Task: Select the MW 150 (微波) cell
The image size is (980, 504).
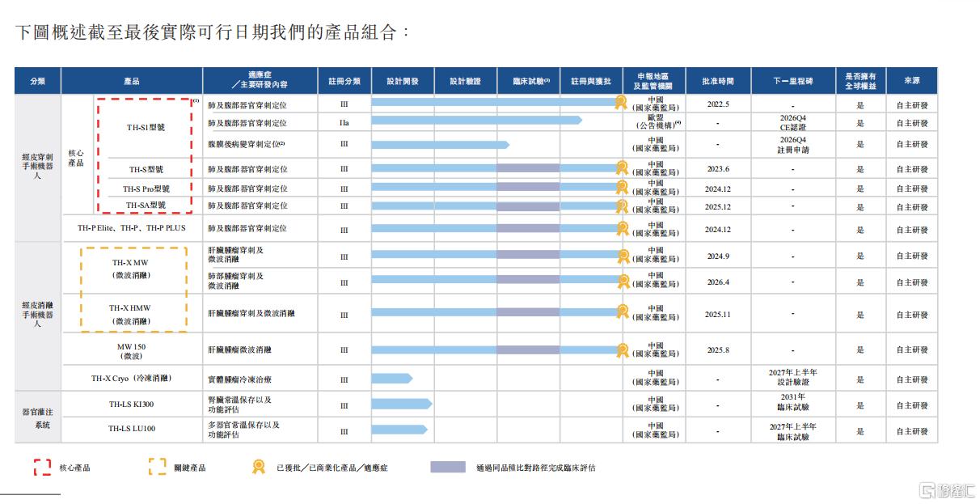Action: click(x=132, y=351)
